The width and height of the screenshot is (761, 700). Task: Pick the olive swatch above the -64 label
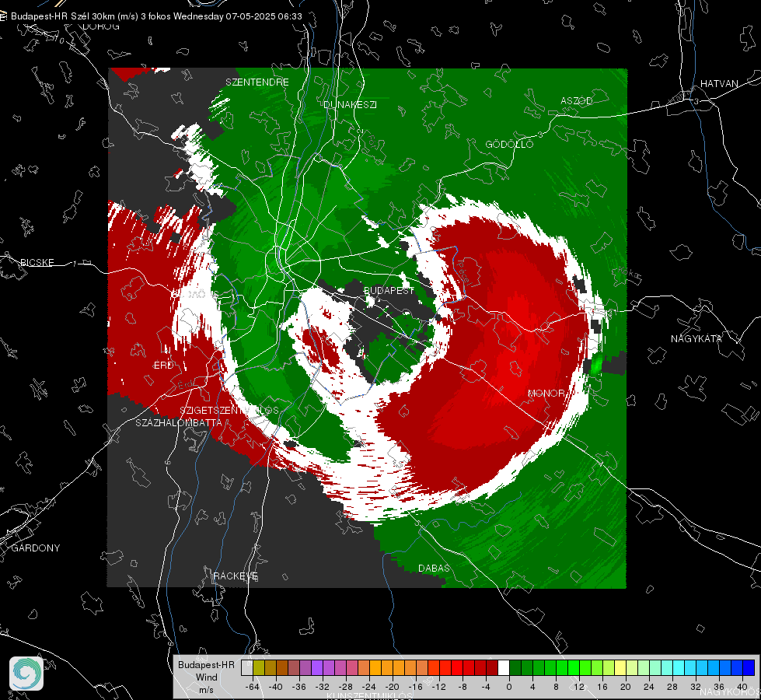click(259, 668)
